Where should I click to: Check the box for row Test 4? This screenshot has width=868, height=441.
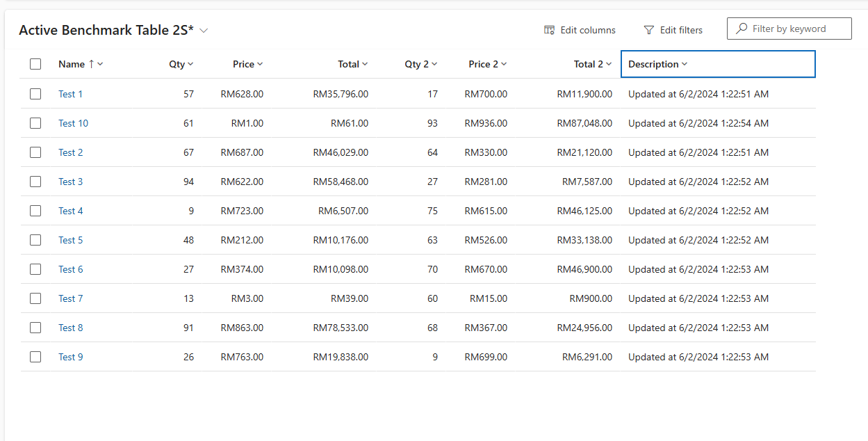[35, 211]
